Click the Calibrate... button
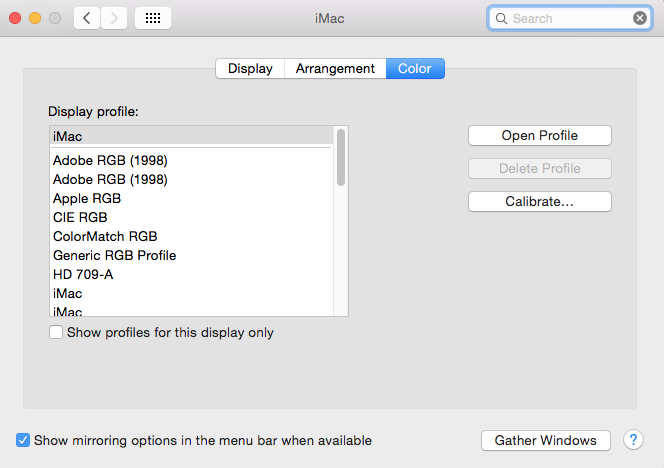 click(539, 201)
